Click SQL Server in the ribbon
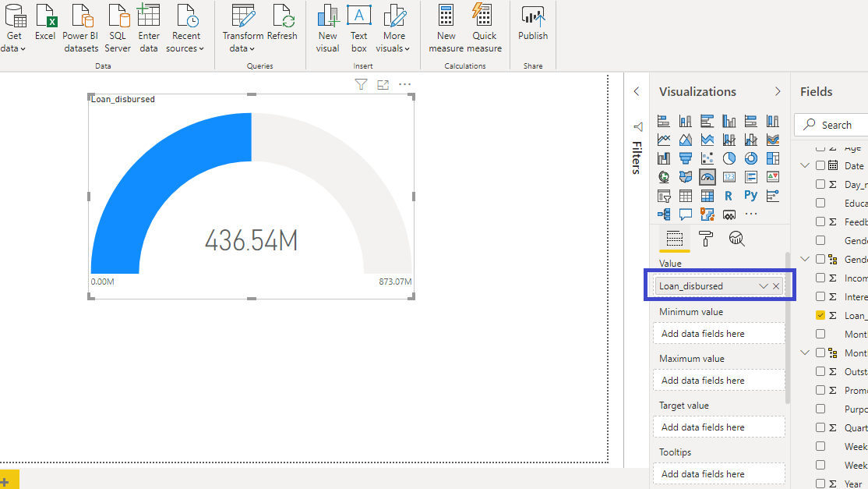 point(118,28)
